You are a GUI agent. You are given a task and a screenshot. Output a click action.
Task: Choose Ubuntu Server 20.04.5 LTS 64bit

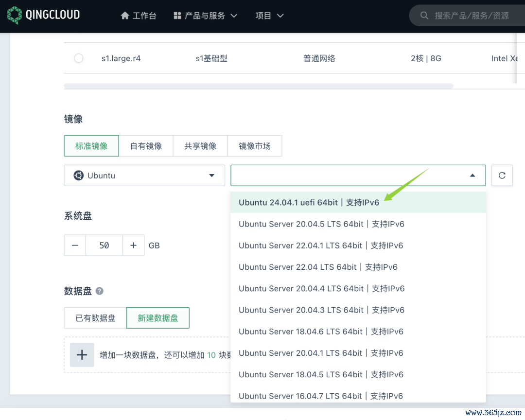(358, 224)
